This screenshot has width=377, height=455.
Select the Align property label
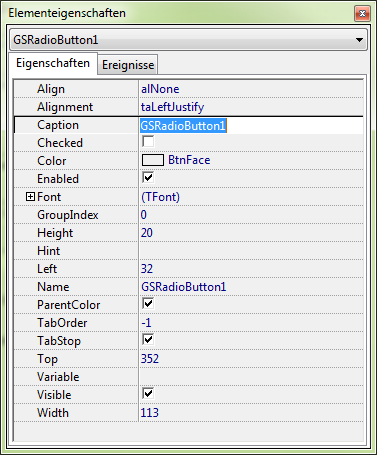point(51,89)
